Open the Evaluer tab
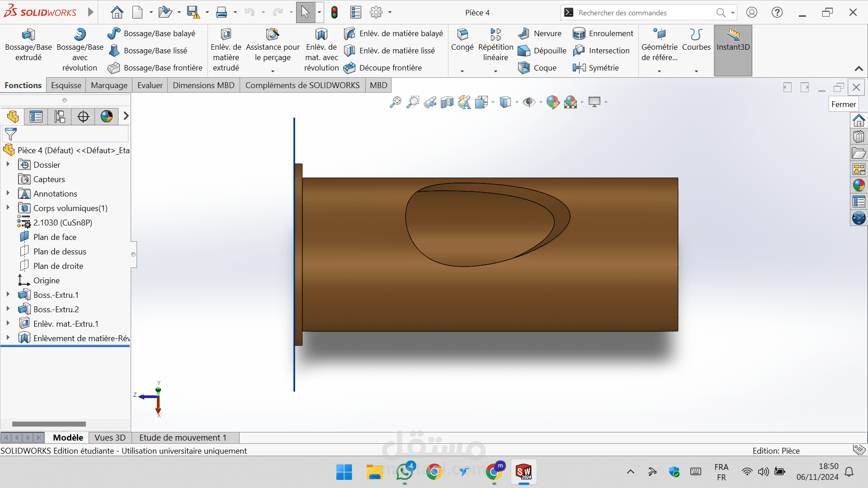Viewport: 868px width, 488px height. coord(150,85)
